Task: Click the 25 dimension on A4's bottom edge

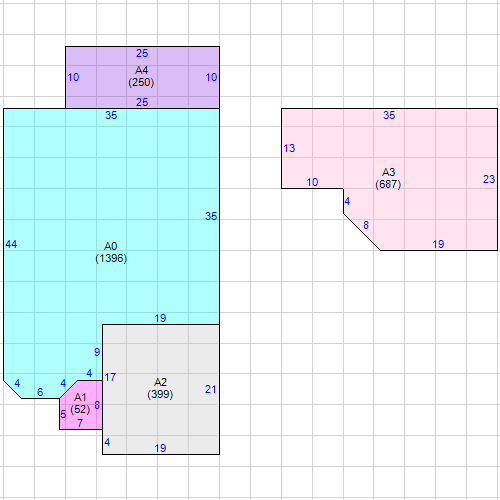Action: click(x=142, y=102)
